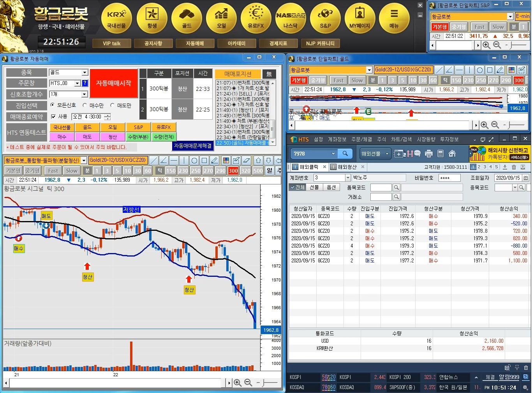The image size is (532, 393).
Task: Click the 자동매매문제해결 button
Action: pyautogui.click(x=193, y=145)
